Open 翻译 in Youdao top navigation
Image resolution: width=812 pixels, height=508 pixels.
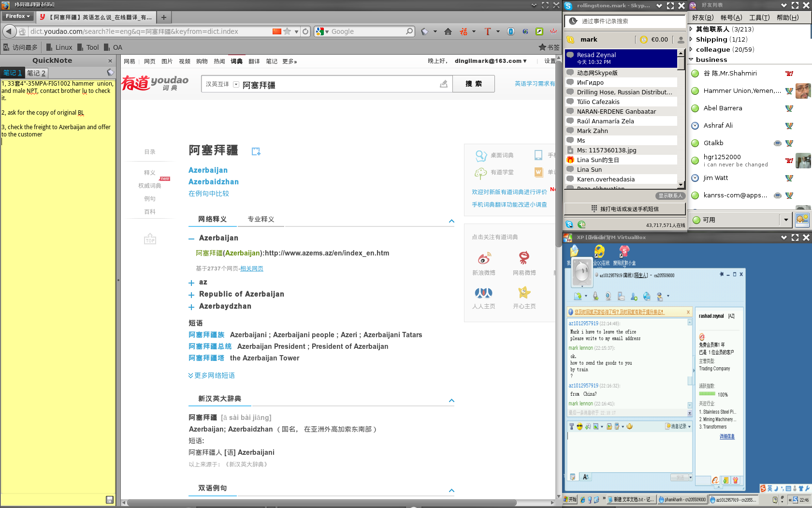click(x=254, y=61)
